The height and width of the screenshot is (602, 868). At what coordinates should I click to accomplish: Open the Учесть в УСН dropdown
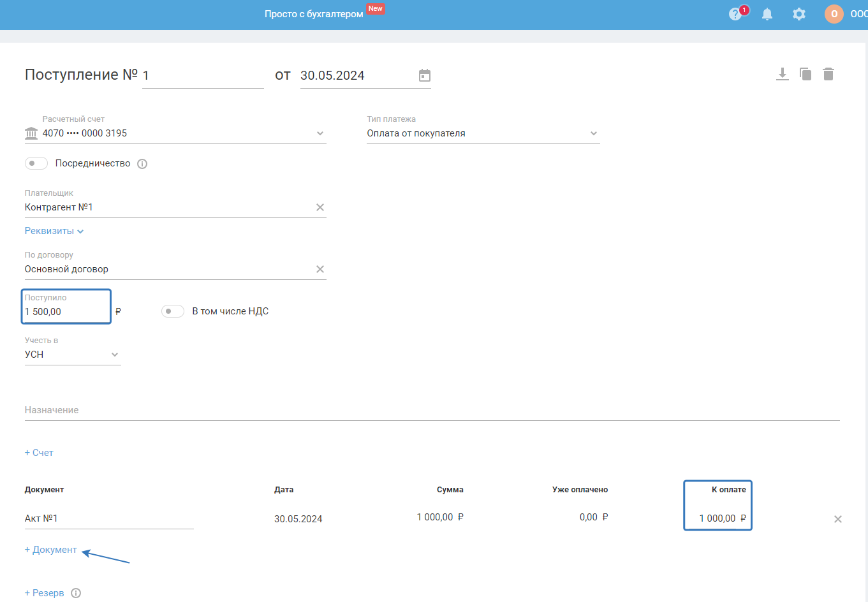(x=115, y=355)
